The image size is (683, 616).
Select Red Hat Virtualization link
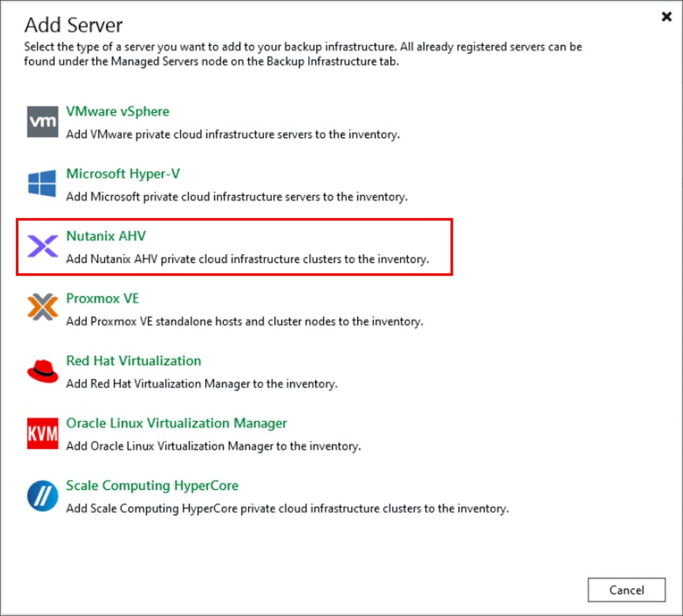(x=133, y=361)
